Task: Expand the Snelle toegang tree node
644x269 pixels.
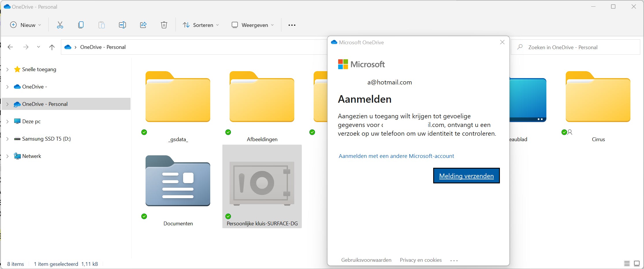Action: 8,69
